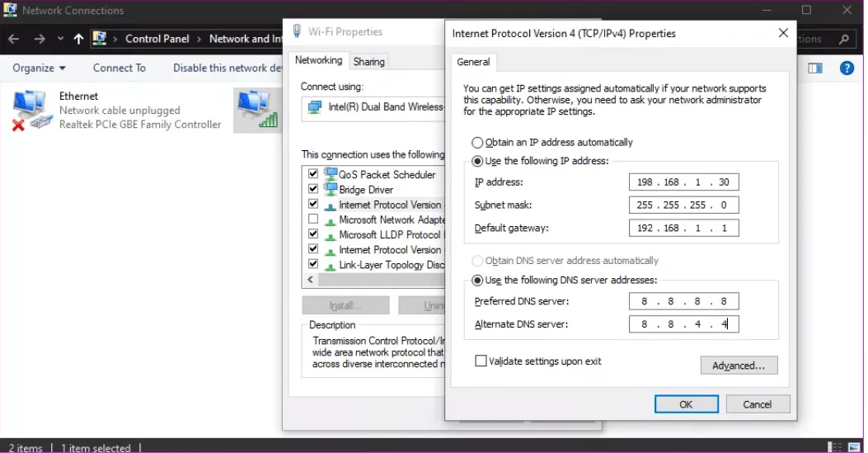Expand the recent locations dropdown arrow
Viewport: 868px width, 453px height.
pyautogui.click(x=60, y=39)
